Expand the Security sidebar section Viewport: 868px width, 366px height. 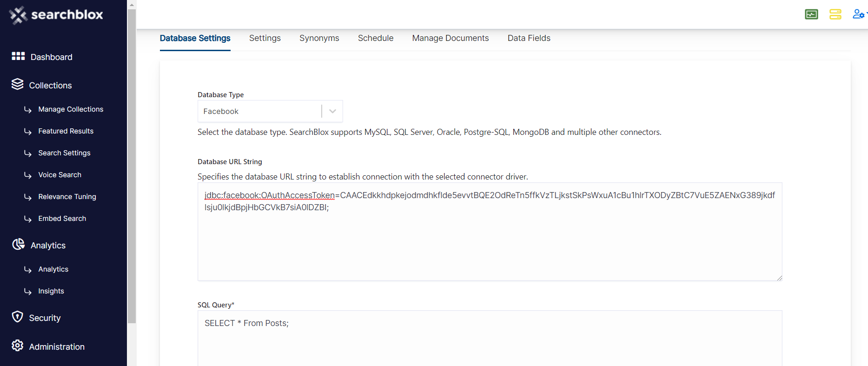[45, 318]
